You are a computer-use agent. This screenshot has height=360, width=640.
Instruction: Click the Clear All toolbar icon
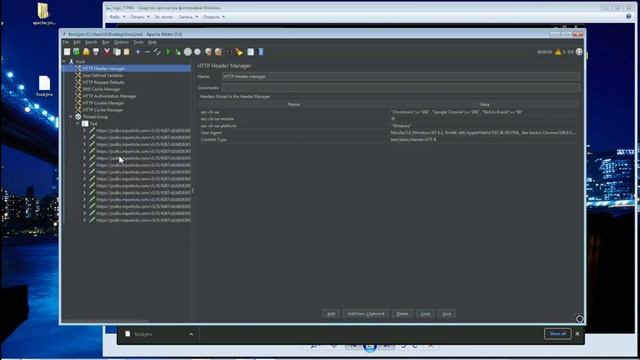[x=218, y=52]
